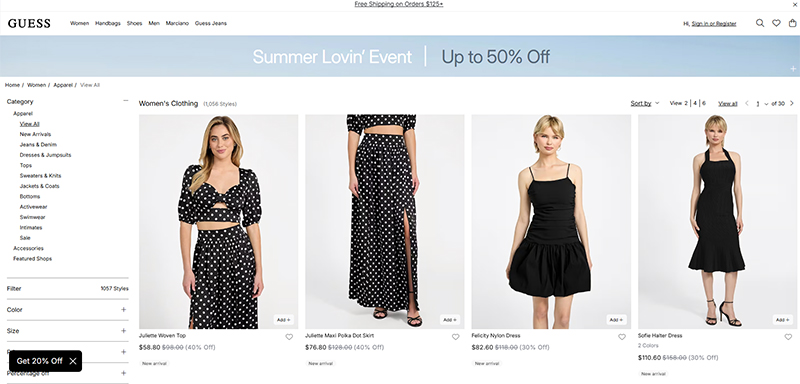Image resolution: width=800 pixels, height=384 pixels.
Task: Dismiss the free shipping top banner
Action: click(795, 4)
